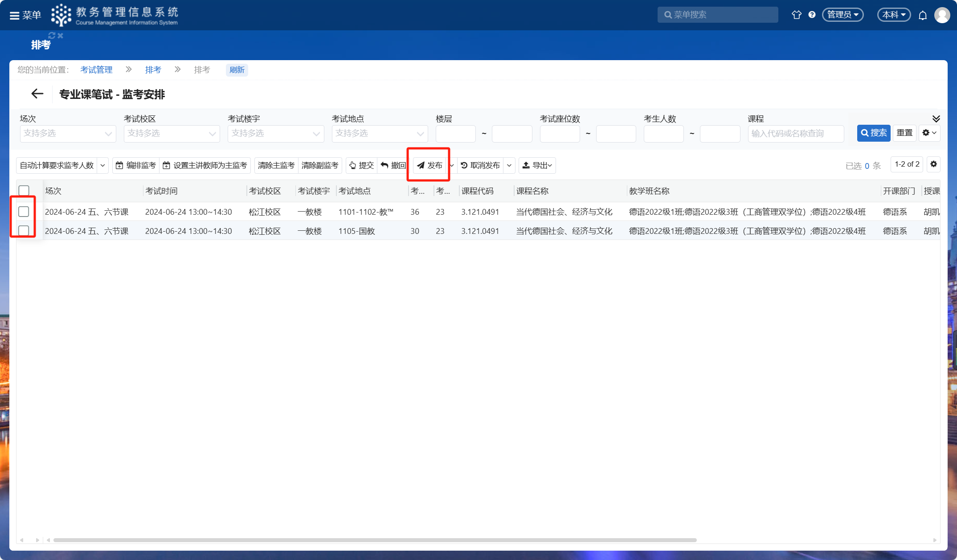Screen dimensions: 957x560
Task: Click 考试管理 breadcrumb link
Action: coord(96,70)
